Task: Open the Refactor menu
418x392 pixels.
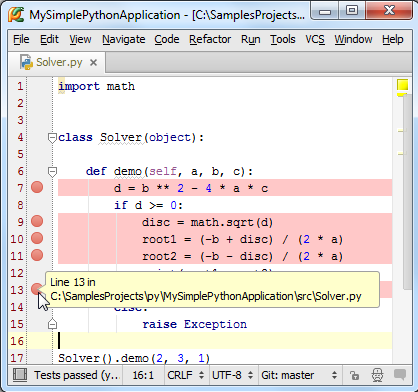Action: (210, 39)
